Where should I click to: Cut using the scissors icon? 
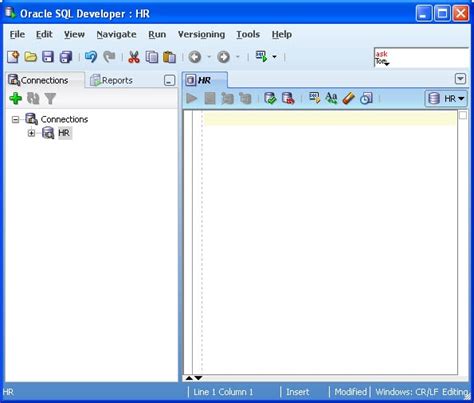coord(134,57)
